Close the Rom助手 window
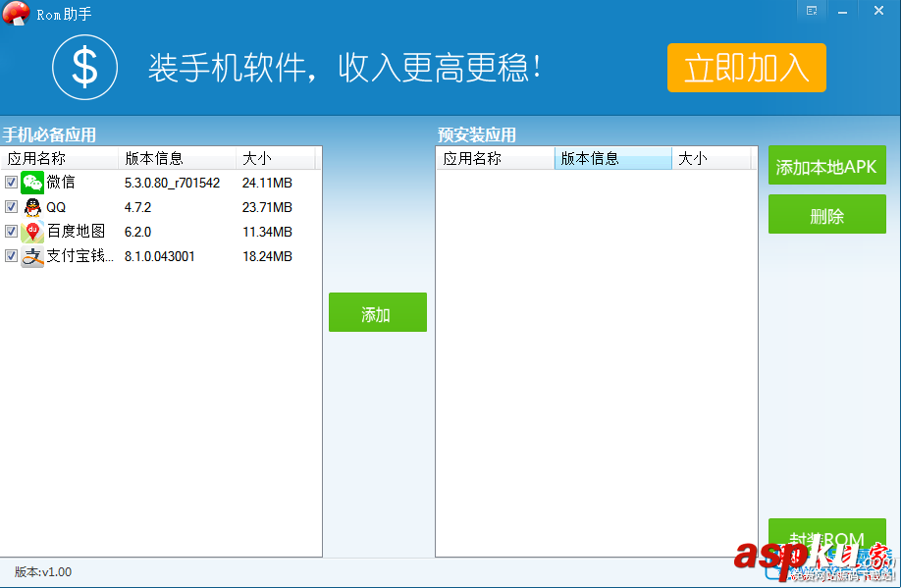Screen dimensions: 901x588 coord(878,11)
